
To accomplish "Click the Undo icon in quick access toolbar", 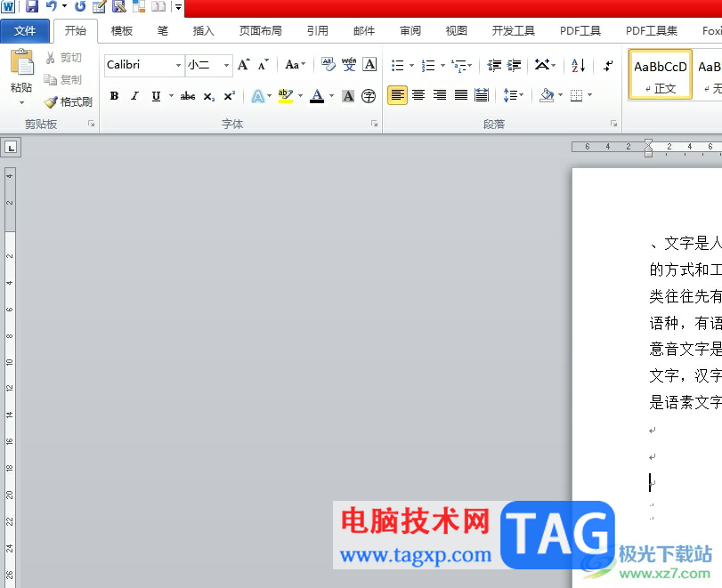I will point(51,6).
